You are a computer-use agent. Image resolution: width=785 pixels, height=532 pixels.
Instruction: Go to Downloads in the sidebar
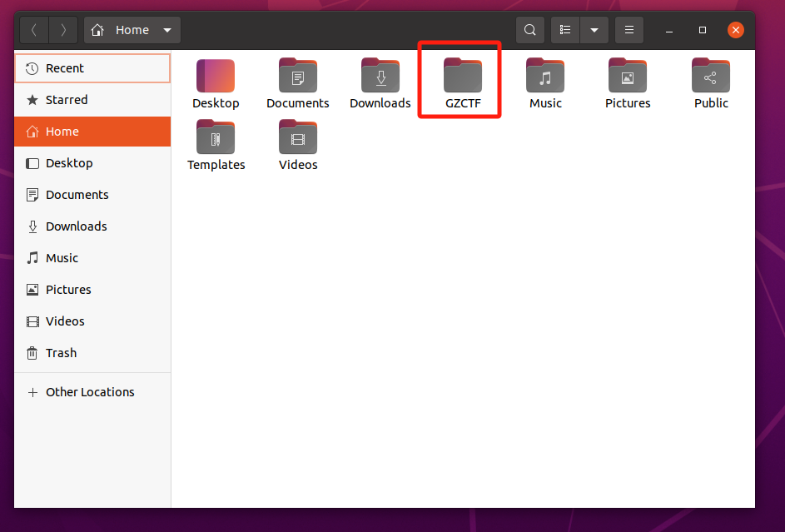click(x=92, y=226)
